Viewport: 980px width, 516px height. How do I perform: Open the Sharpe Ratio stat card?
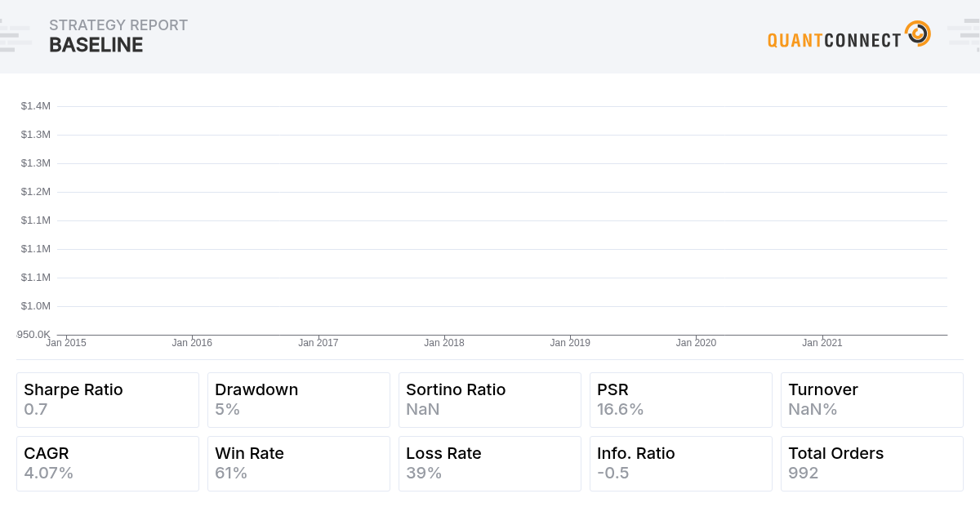[108, 399]
